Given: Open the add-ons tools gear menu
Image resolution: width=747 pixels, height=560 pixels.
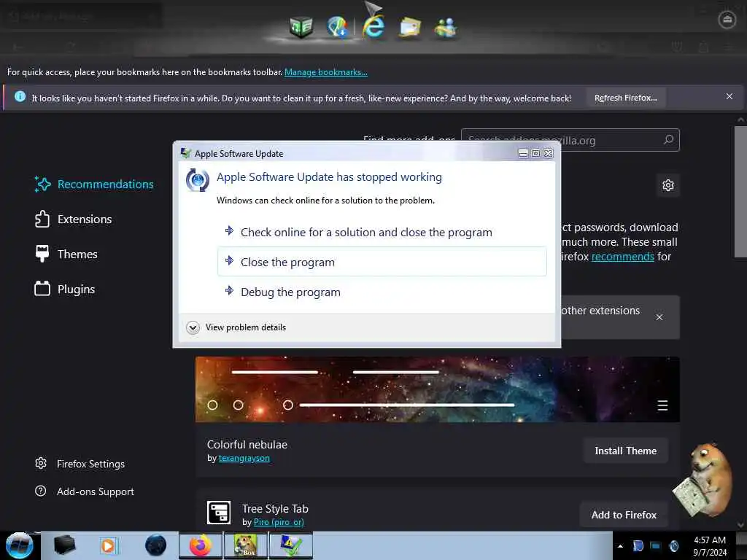Looking at the screenshot, I should tap(668, 184).
